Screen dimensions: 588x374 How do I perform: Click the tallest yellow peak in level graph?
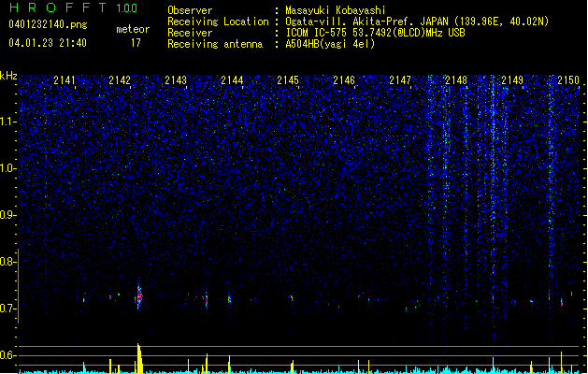(139, 358)
